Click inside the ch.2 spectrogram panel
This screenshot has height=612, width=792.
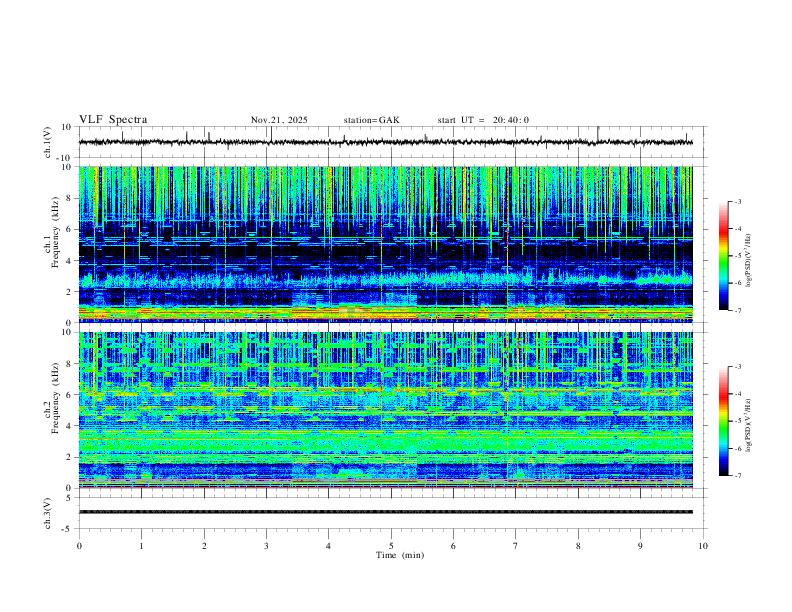(386, 410)
